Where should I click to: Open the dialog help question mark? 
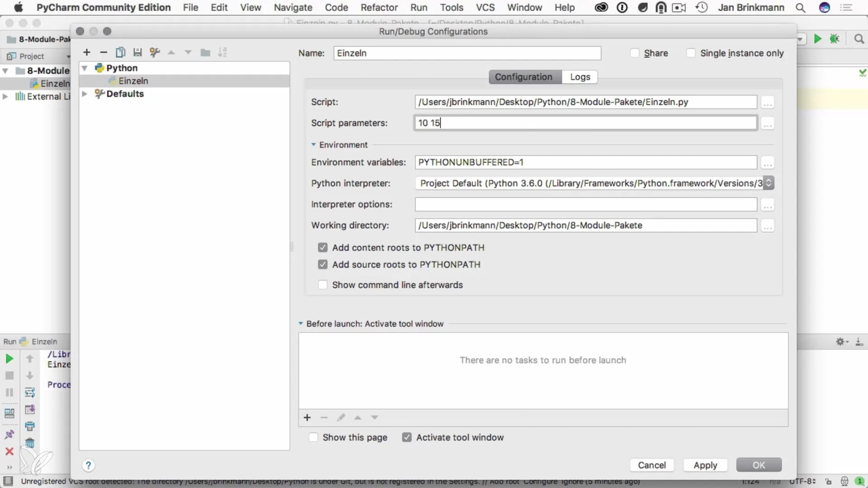click(88, 465)
